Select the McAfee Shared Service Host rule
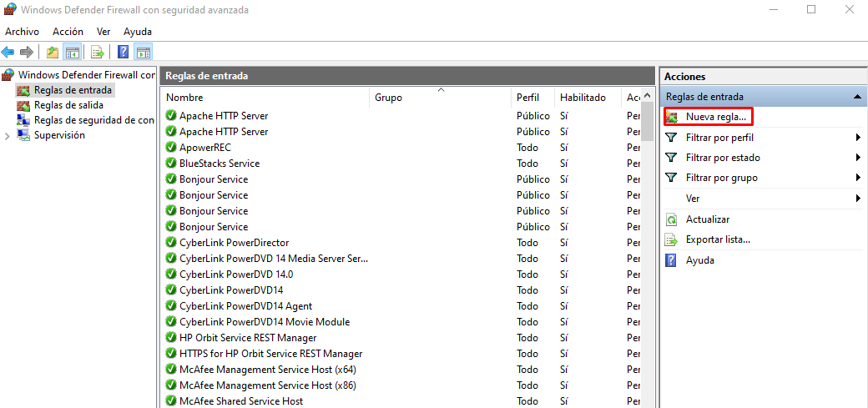This screenshot has height=408, width=868. click(401, 400)
